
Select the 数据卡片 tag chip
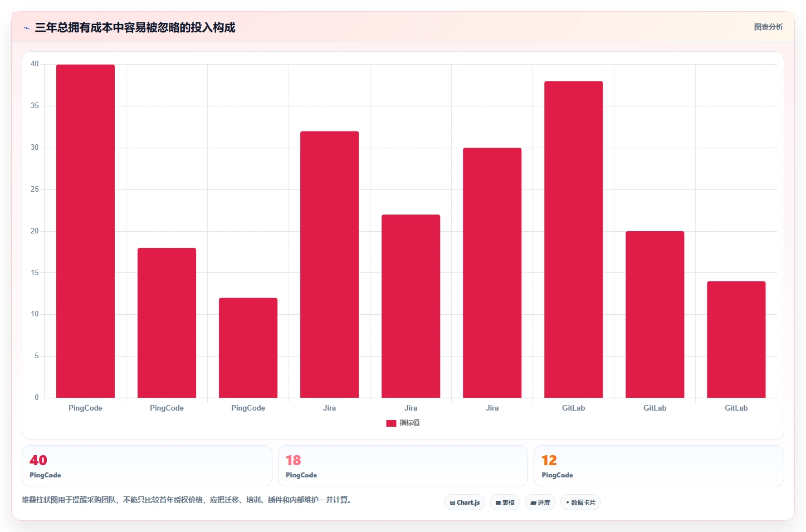(x=580, y=502)
